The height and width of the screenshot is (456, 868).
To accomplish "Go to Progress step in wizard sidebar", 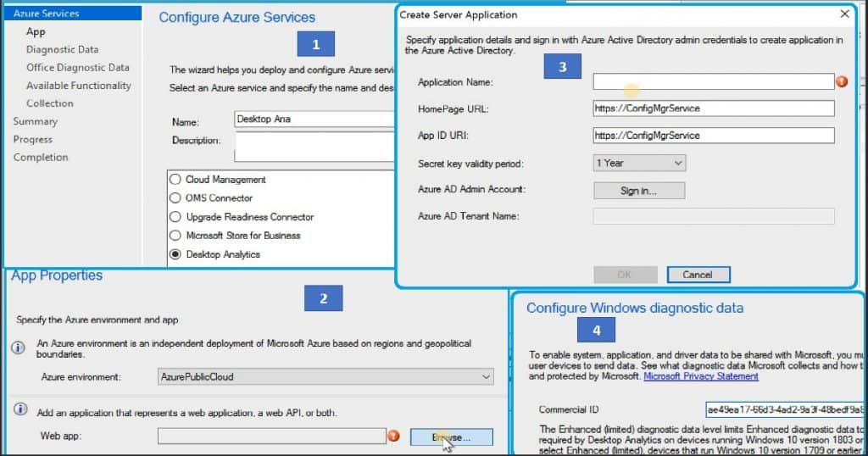I will tap(33, 140).
